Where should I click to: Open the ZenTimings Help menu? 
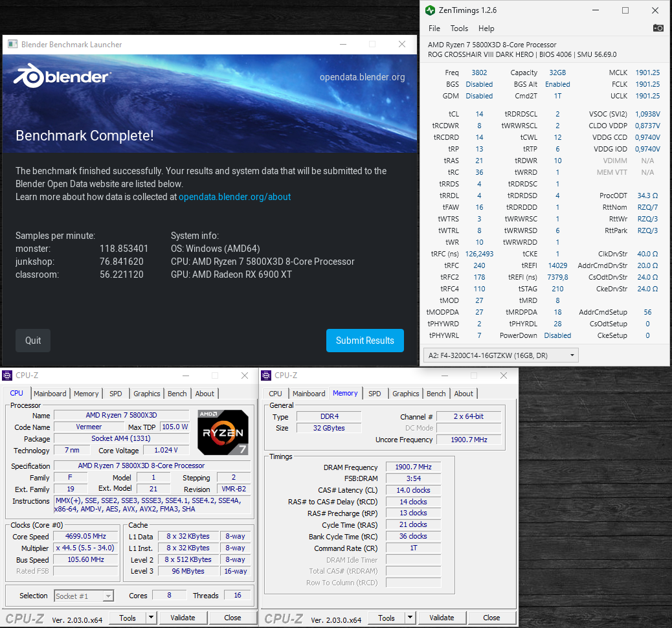pos(486,28)
